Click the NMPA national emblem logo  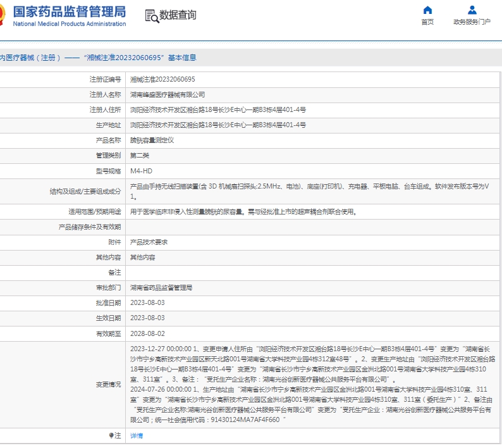coord(3,15)
